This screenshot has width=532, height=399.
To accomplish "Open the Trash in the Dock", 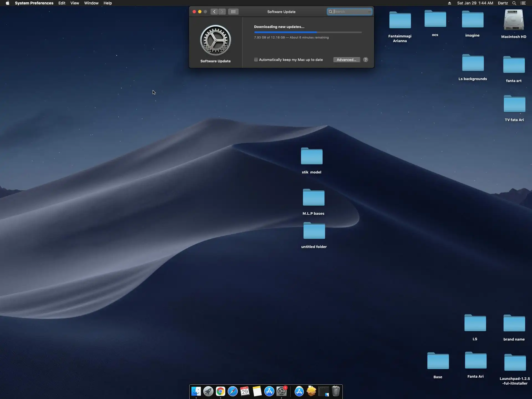I will pos(336,391).
